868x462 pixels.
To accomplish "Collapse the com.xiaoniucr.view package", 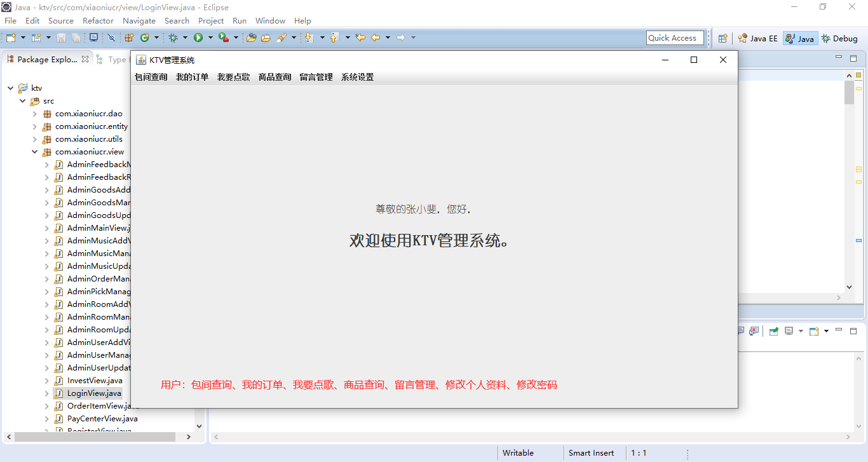I will 35,152.
